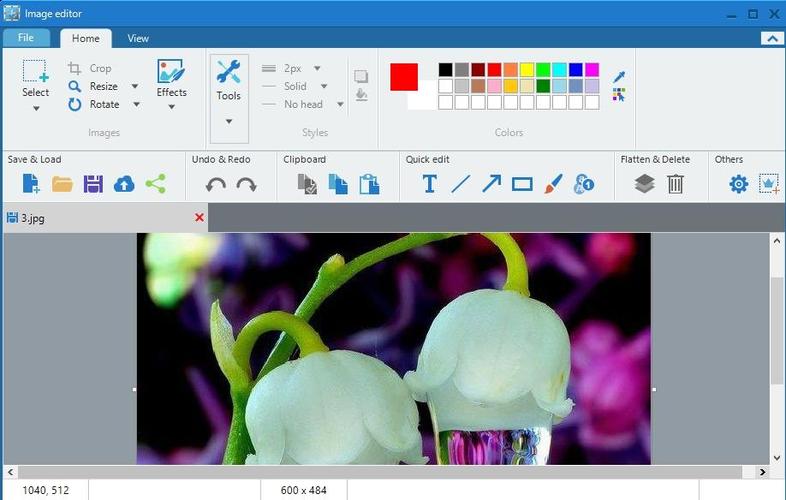
Task: Click the Rotate button
Action: (94, 104)
